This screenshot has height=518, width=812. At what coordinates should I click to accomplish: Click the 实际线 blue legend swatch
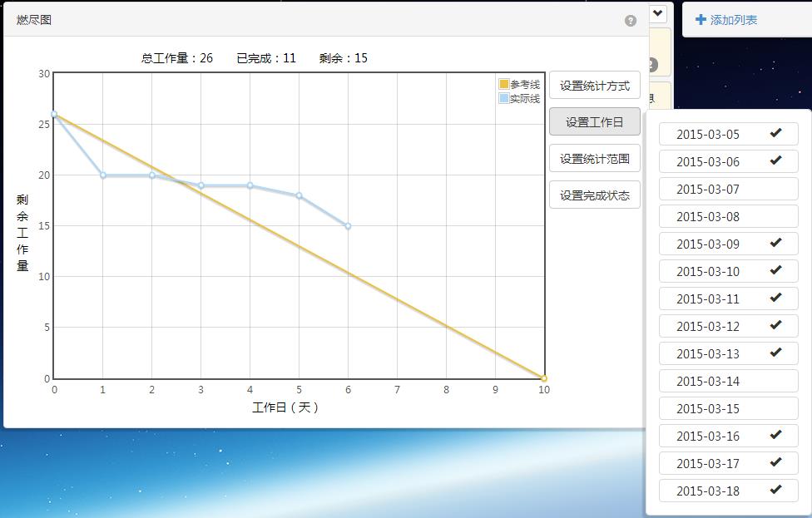coord(504,98)
